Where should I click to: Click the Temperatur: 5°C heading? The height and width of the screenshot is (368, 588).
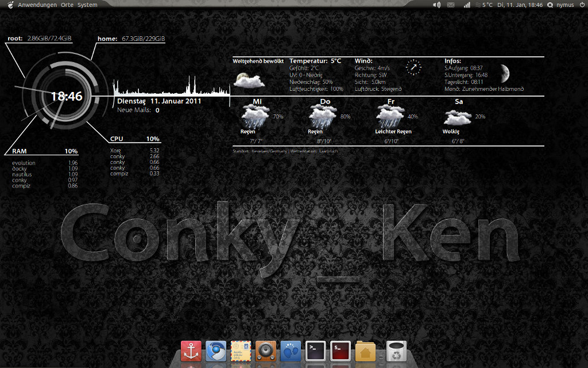[x=315, y=61]
